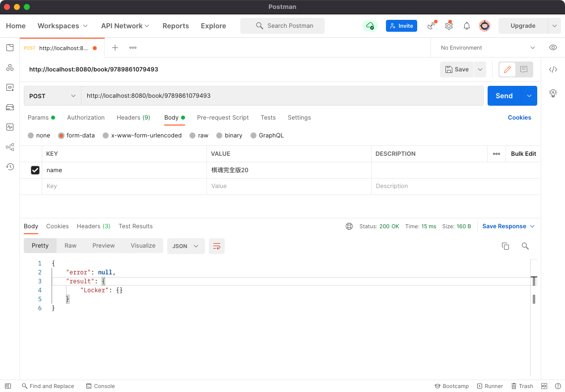Open response Cookies tab
Viewport: 565px width, 392px height.
tap(57, 226)
